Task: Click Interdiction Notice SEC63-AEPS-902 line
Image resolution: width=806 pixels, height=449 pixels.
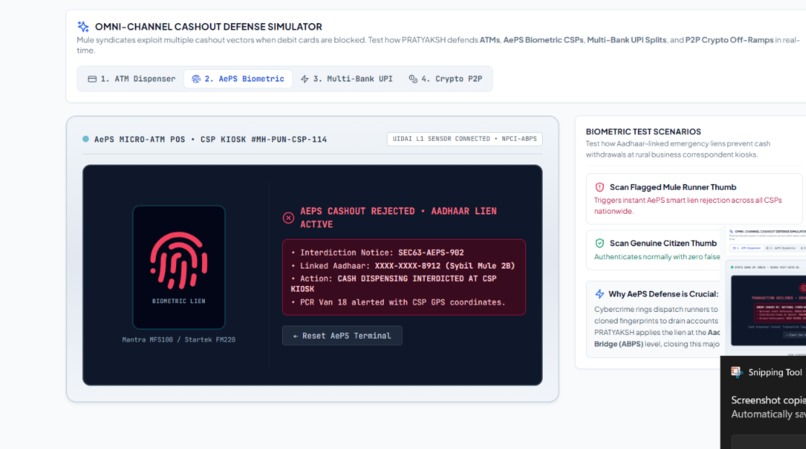Action: [377, 253]
